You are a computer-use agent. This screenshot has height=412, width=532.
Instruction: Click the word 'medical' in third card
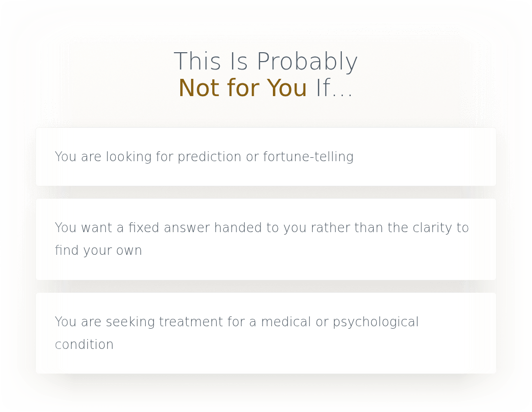286,322
